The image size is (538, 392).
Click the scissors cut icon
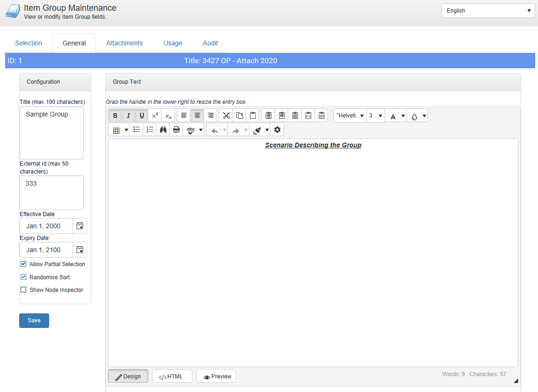click(226, 116)
